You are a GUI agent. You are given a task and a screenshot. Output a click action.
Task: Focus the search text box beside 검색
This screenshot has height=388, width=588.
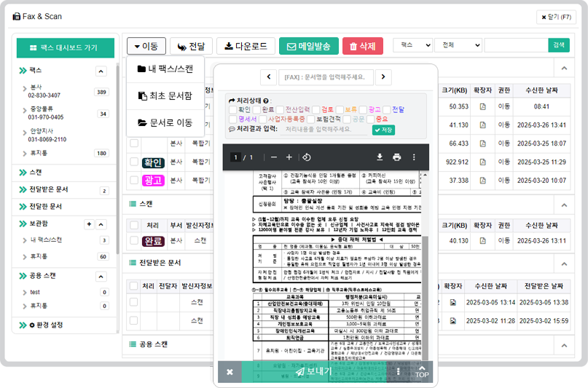(x=516, y=45)
